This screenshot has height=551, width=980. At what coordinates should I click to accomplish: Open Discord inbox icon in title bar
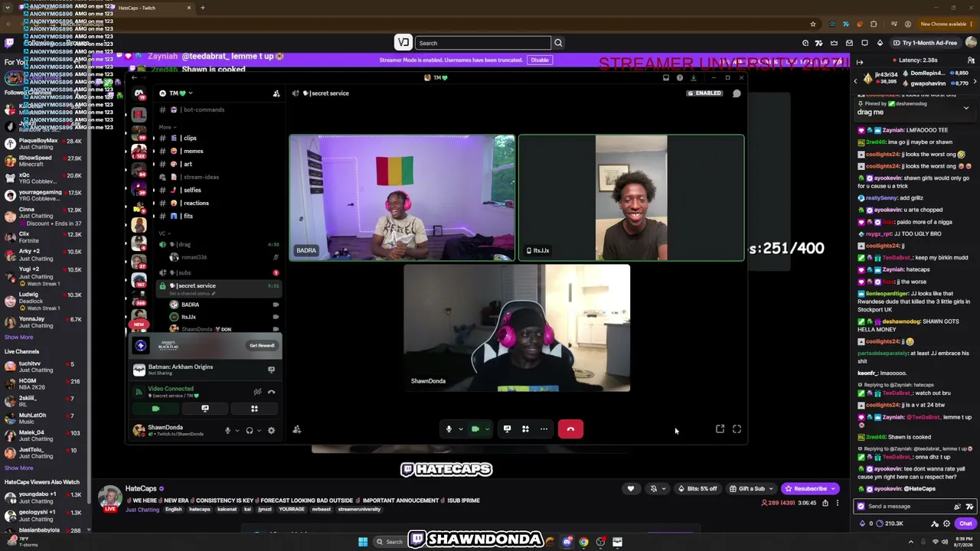tap(666, 77)
